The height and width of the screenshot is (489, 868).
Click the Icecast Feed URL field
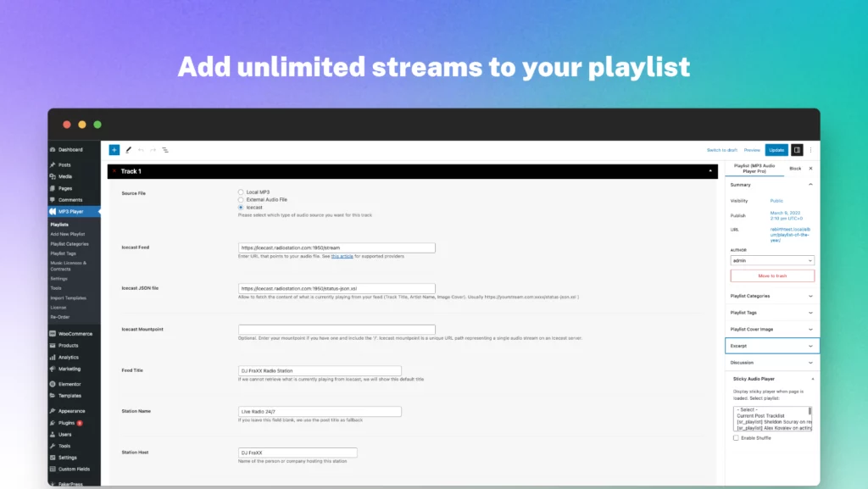point(337,247)
